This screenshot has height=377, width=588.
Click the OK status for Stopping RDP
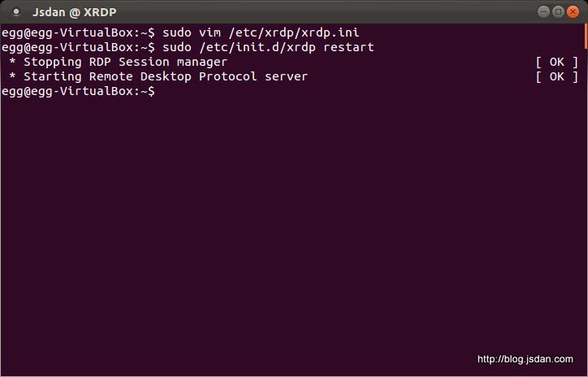point(556,62)
